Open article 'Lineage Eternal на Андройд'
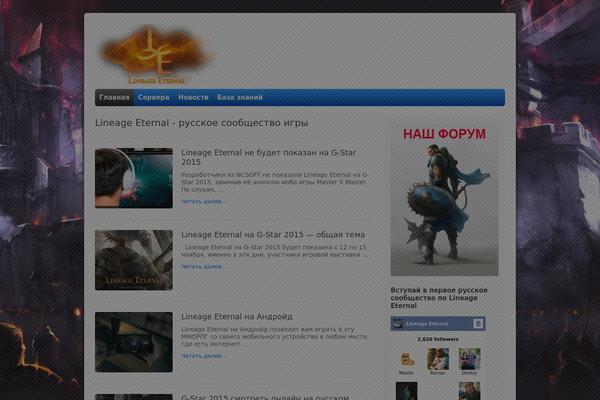The image size is (600, 400). pyautogui.click(x=237, y=317)
